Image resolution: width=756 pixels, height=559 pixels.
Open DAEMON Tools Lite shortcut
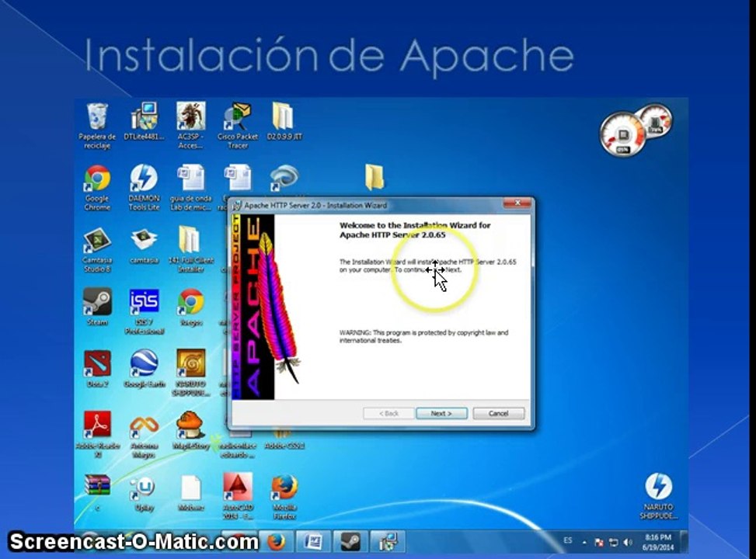pos(144,187)
